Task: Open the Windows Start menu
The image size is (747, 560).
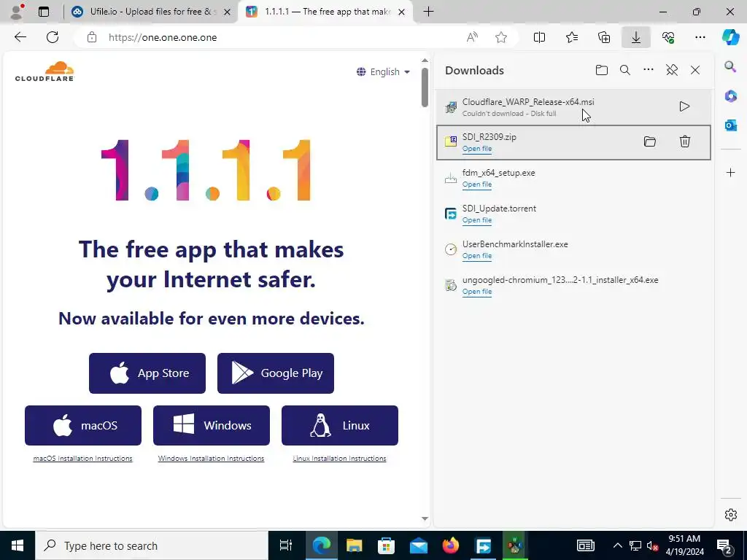Action: point(18,545)
